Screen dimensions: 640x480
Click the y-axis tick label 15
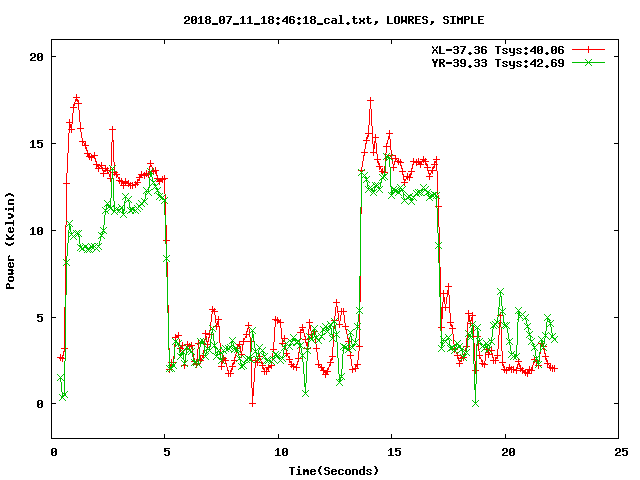tap(36, 144)
